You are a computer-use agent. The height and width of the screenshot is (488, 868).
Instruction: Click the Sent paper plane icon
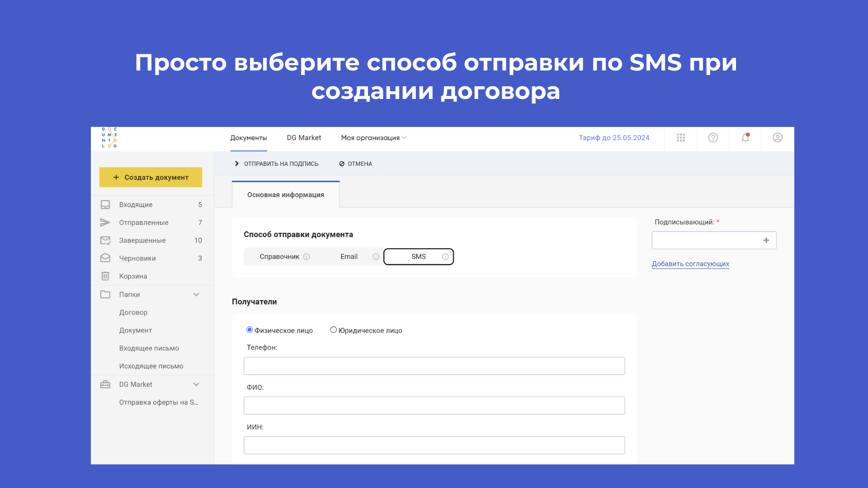point(105,222)
